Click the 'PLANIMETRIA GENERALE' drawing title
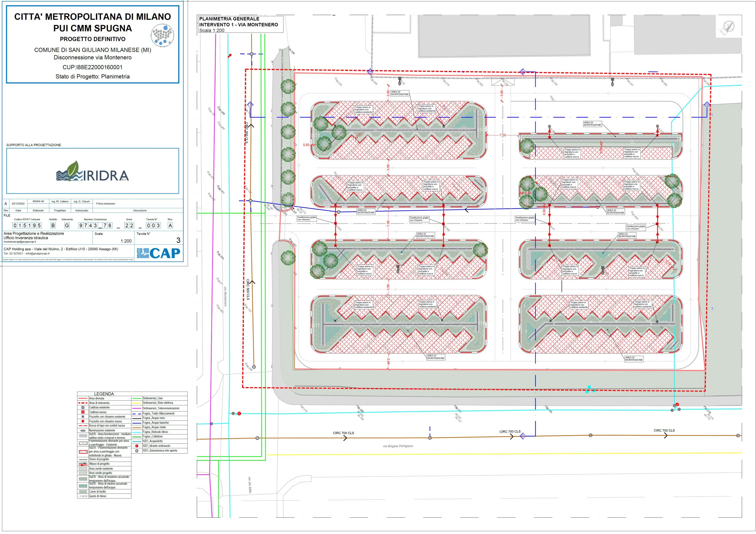 (x=229, y=19)
